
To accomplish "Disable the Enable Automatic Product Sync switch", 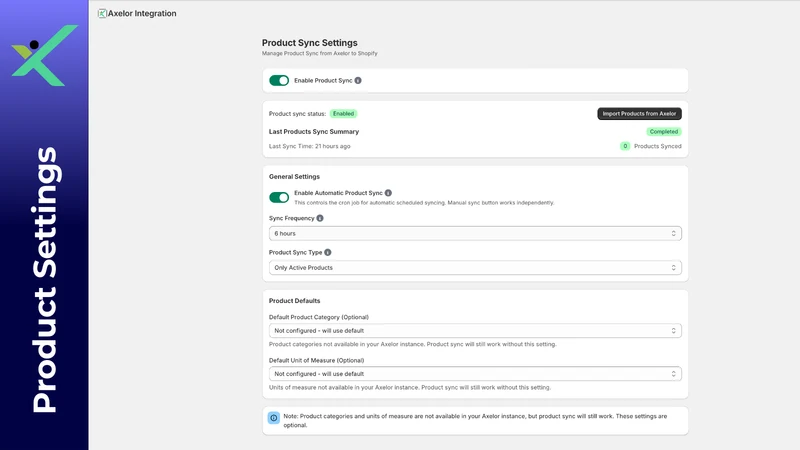I will pos(279,197).
